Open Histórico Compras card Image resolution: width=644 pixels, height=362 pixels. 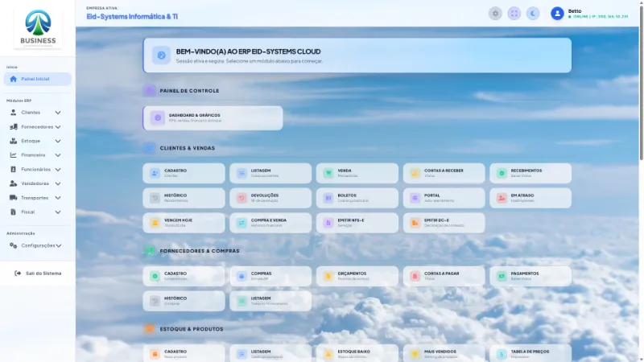tap(184, 301)
